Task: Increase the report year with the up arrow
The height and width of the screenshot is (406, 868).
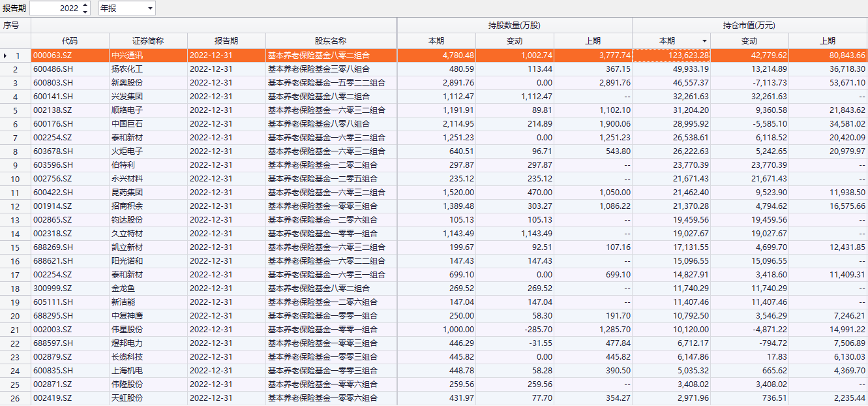Action: pyautogui.click(x=85, y=5)
